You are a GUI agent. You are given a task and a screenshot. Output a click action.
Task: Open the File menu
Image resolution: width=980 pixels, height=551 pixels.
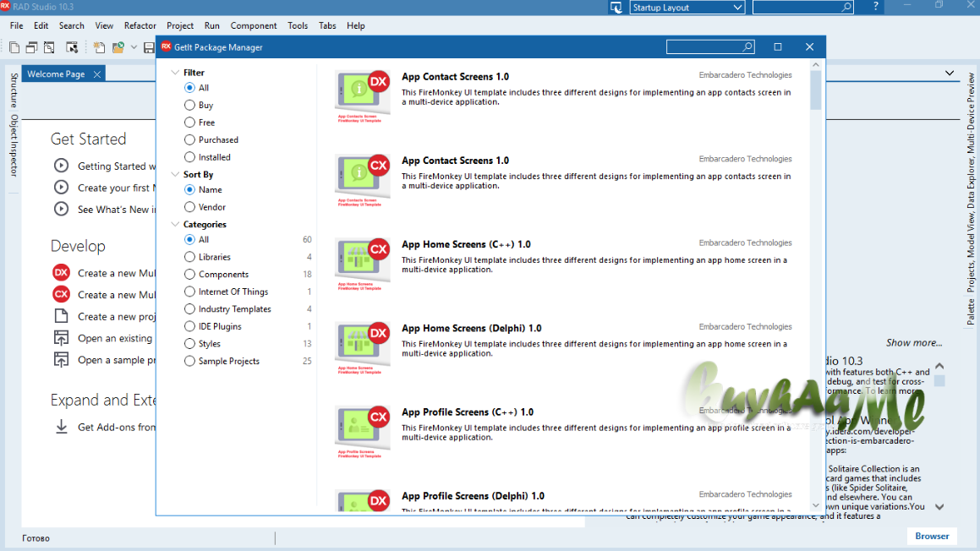click(17, 25)
